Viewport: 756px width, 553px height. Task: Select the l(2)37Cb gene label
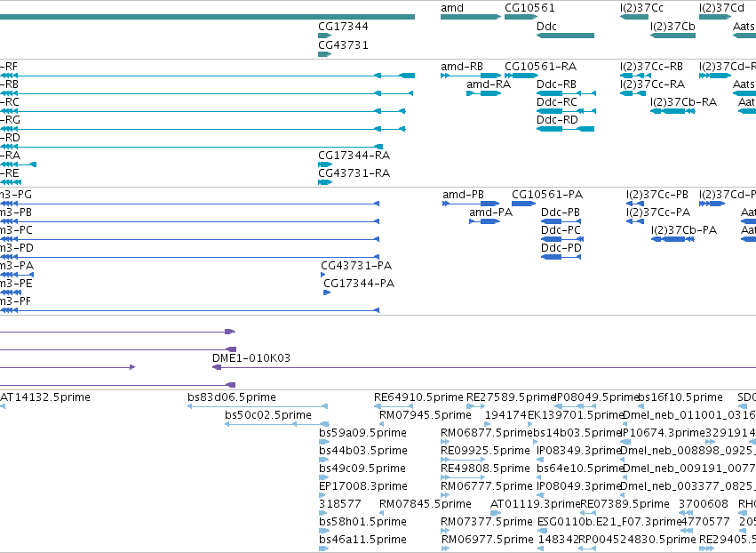click(x=672, y=26)
